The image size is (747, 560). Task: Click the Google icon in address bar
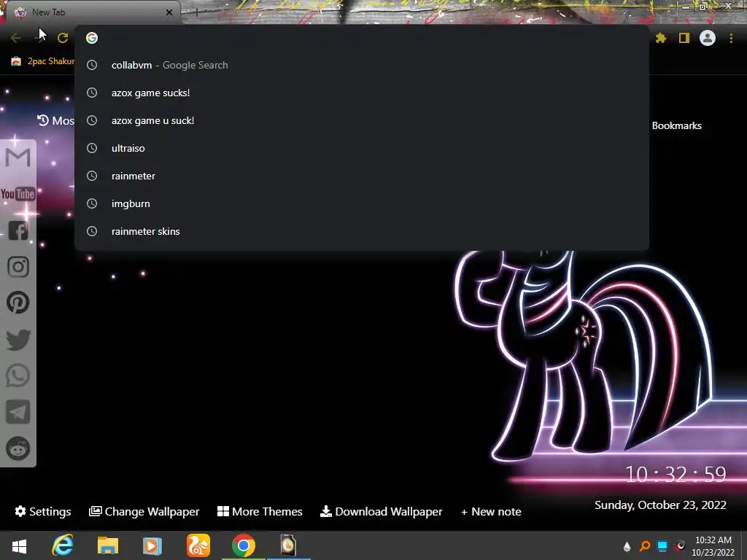[92, 38]
